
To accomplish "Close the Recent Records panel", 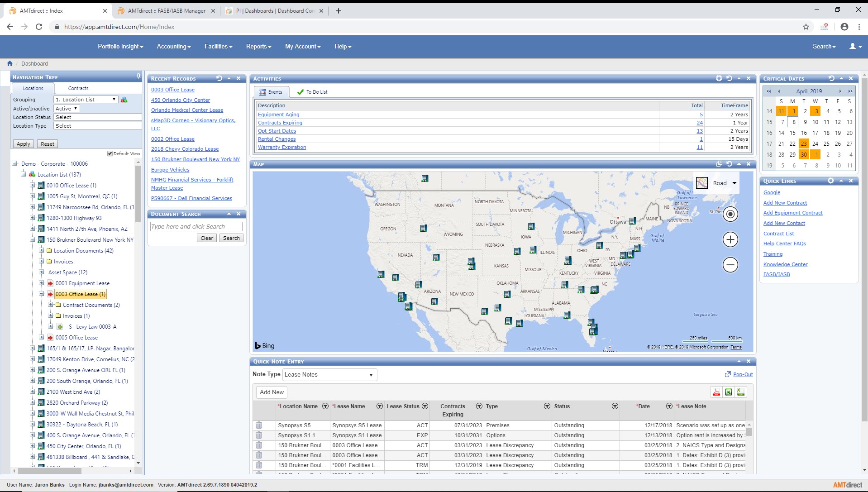I will click(x=238, y=78).
